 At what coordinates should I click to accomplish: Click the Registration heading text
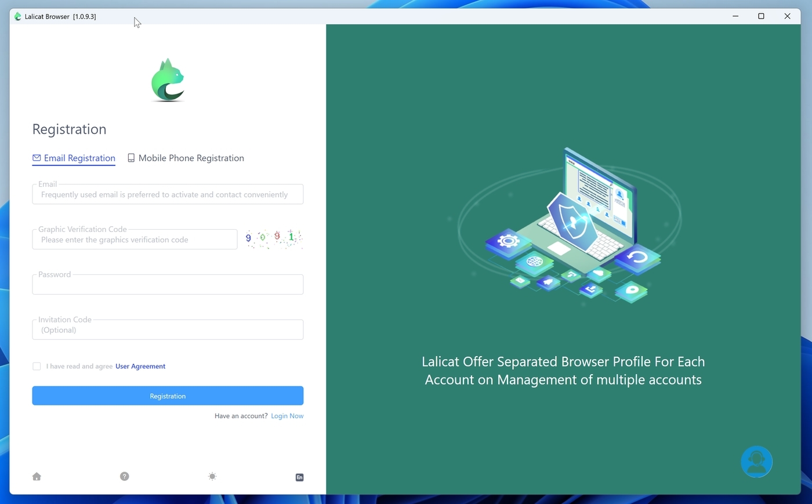click(x=70, y=129)
